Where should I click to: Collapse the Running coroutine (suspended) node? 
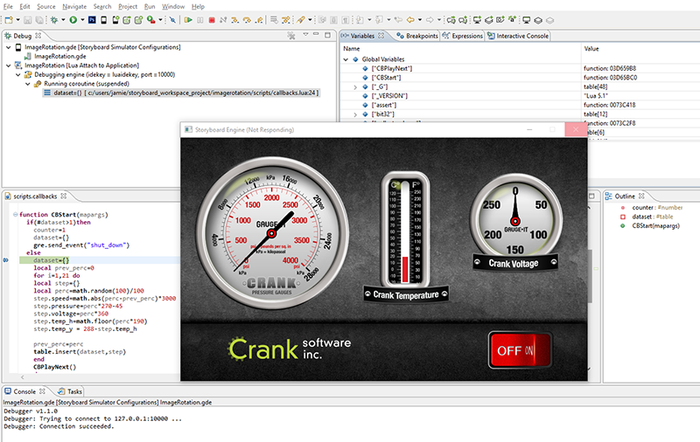28,83
